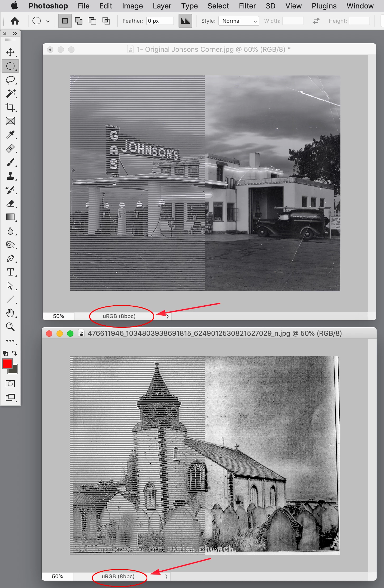Select the Elliptical Marquee tool in toolbox

[10, 66]
